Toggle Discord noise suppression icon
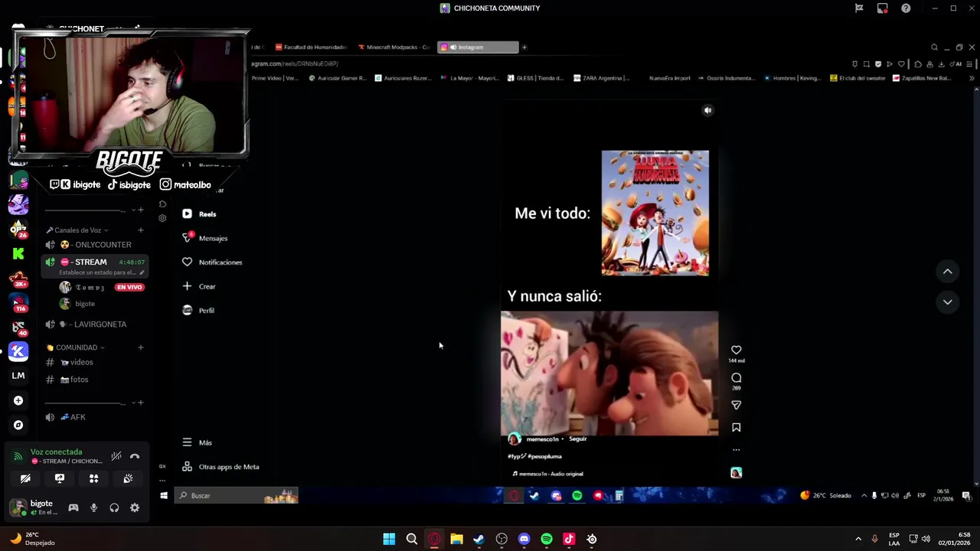 [x=116, y=456]
